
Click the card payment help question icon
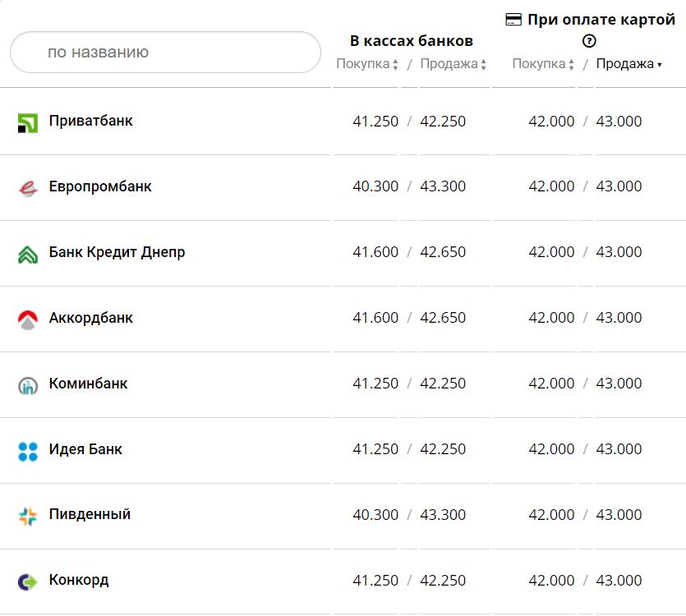coord(589,41)
